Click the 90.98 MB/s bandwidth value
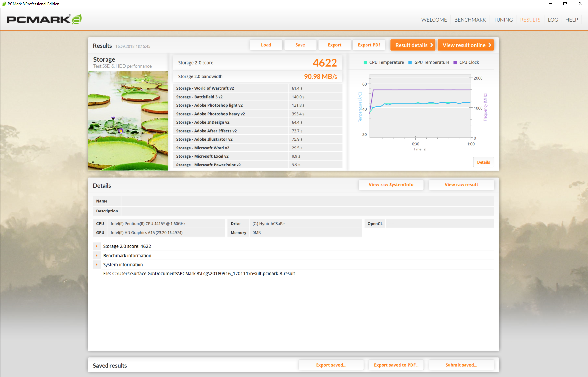588x377 pixels. [320, 76]
